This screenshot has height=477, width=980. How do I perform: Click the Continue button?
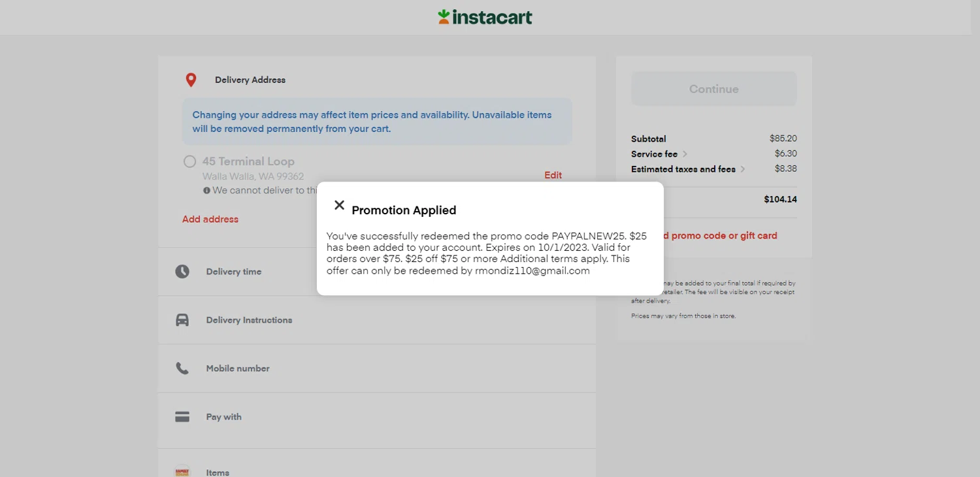pyautogui.click(x=714, y=89)
